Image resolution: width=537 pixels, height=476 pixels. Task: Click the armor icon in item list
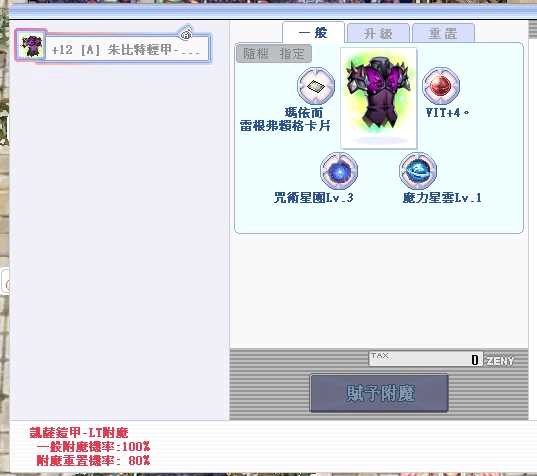[x=31, y=46]
